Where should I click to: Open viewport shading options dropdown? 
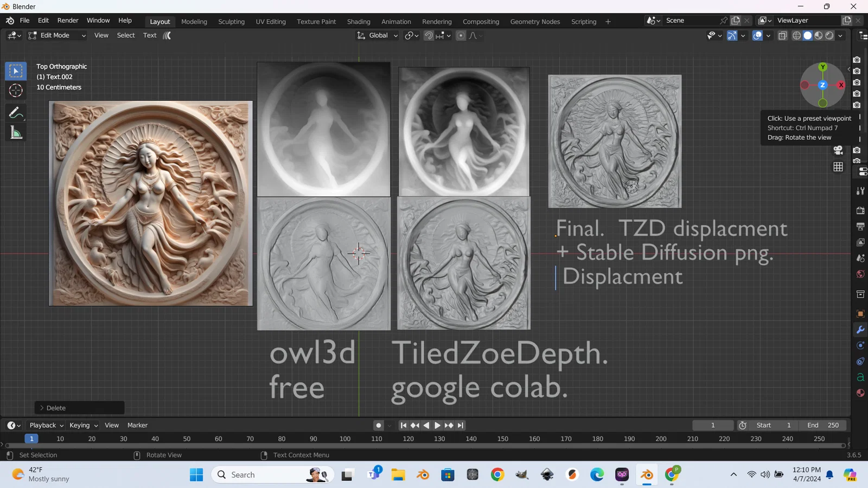[x=840, y=36]
